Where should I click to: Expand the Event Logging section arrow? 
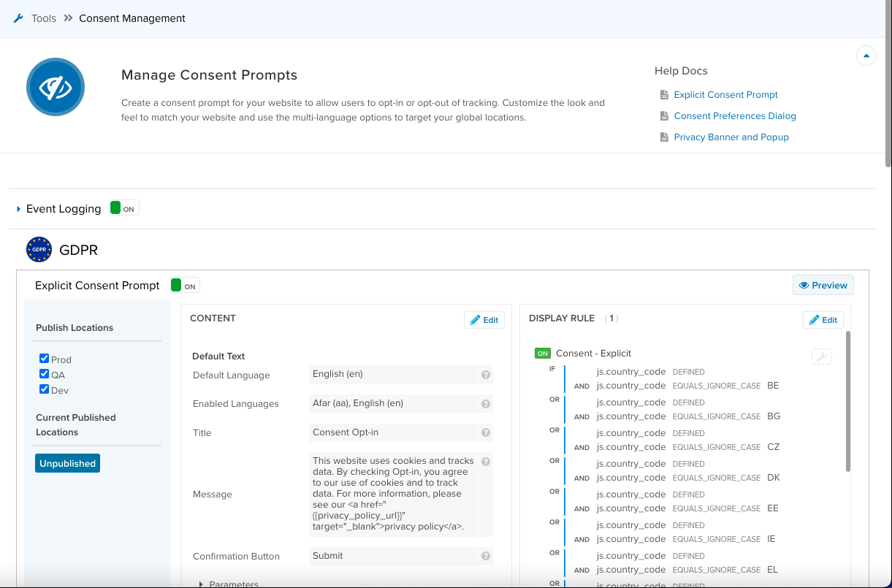(18, 210)
